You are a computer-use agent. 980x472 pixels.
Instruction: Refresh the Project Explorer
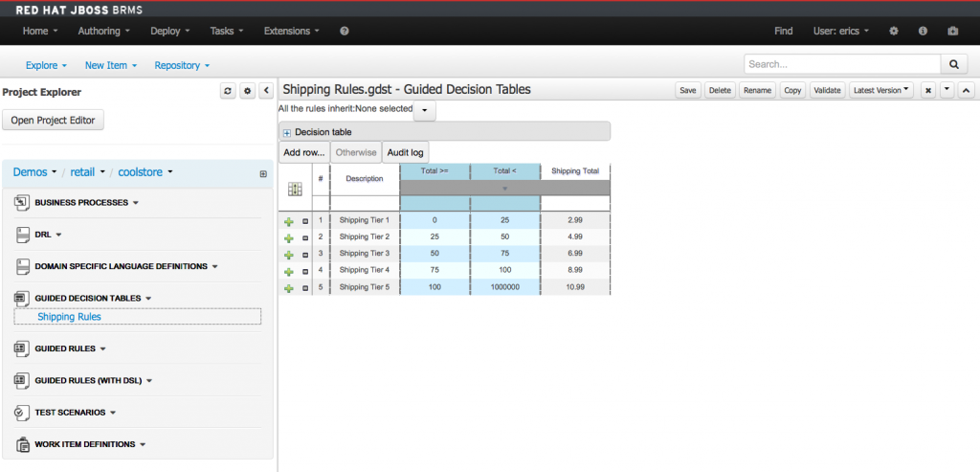tap(228, 91)
